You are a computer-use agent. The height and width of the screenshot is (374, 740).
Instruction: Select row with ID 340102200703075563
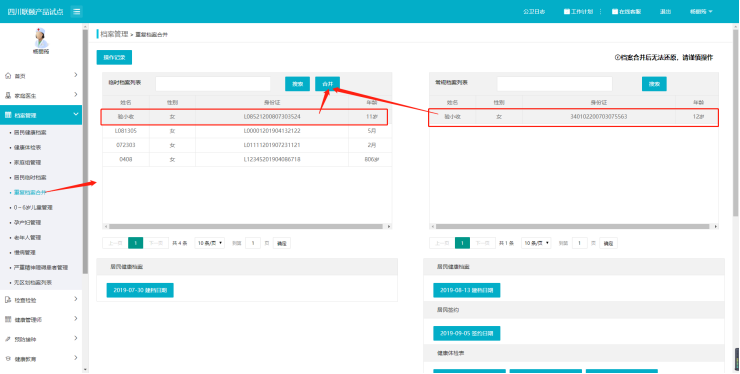[573, 117]
